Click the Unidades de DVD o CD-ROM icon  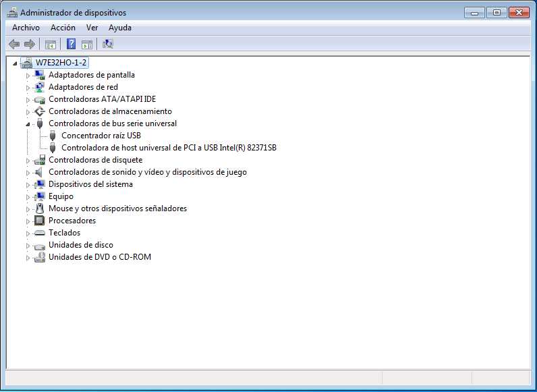tap(39, 257)
